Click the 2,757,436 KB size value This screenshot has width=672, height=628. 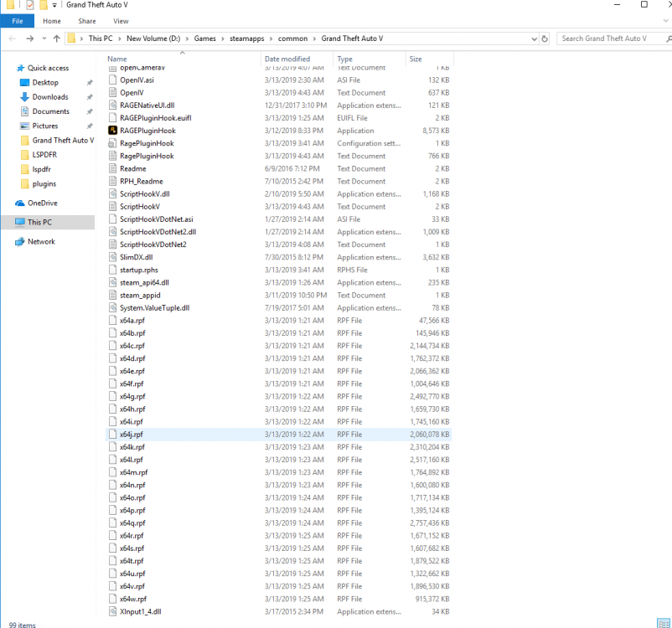[x=430, y=523]
